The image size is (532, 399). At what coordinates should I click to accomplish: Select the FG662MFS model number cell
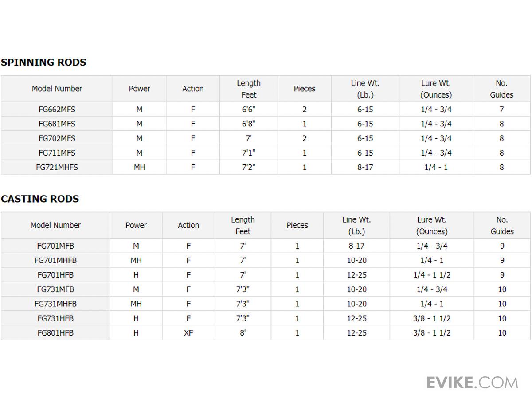coord(57,109)
